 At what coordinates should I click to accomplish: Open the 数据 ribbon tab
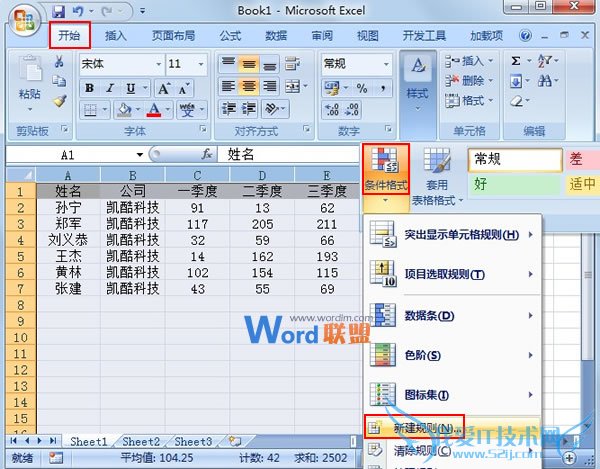pos(276,36)
